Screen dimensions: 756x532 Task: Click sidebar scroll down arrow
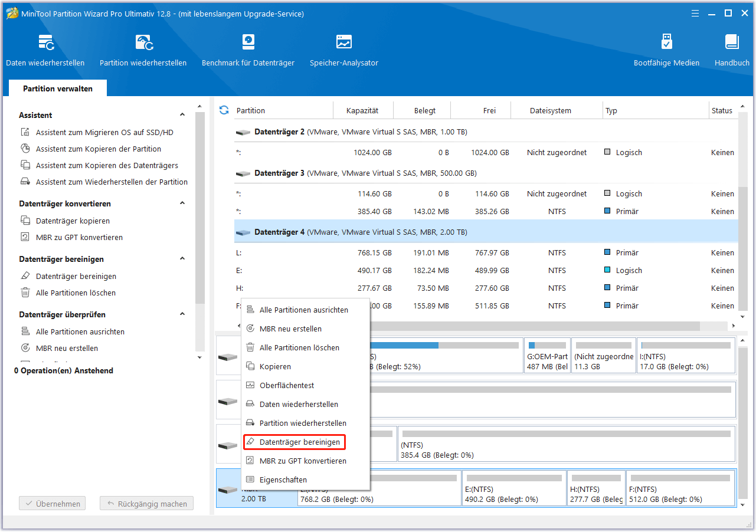(x=199, y=357)
